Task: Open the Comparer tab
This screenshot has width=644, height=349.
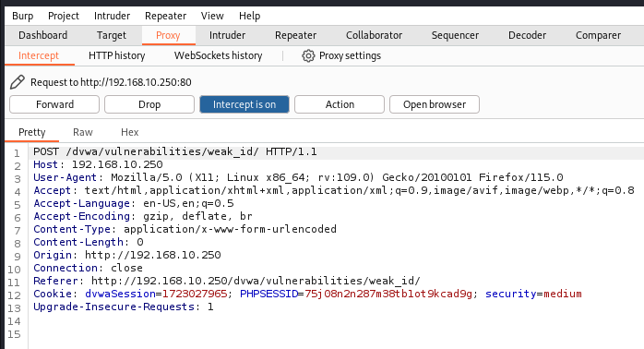Action: tap(598, 35)
